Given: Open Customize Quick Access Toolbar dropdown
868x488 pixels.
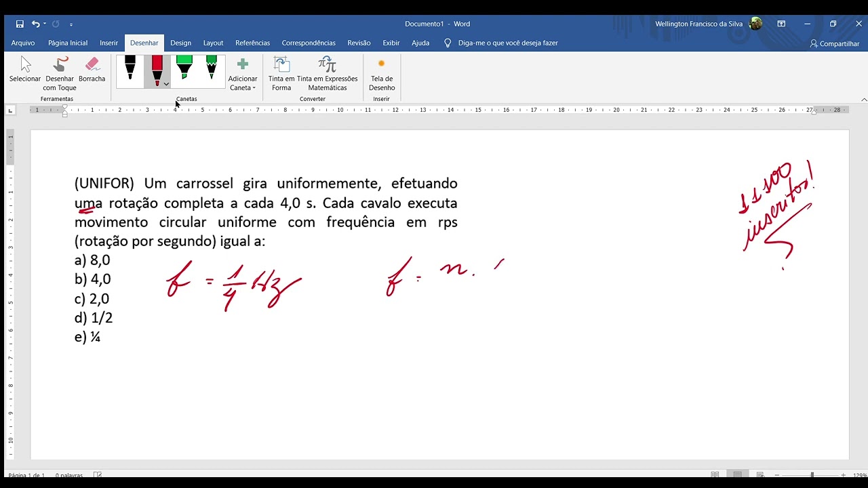Looking at the screenshot, I should [71, 24].
